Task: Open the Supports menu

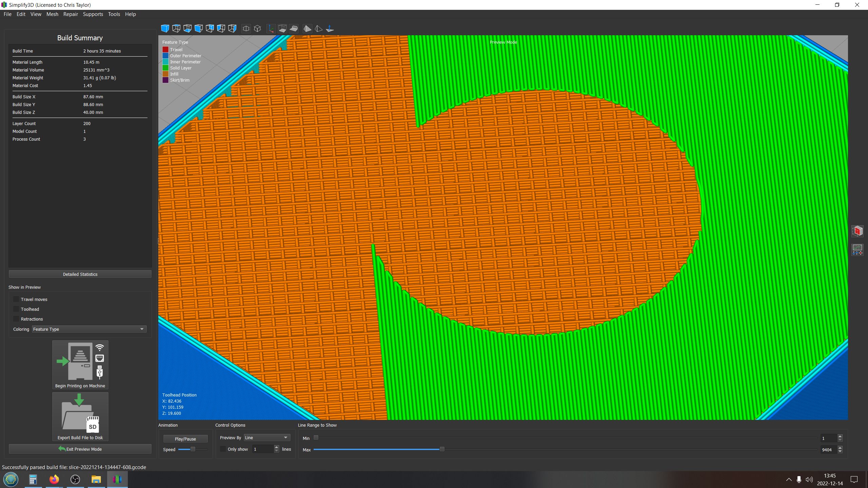Action: click(93, 14)
